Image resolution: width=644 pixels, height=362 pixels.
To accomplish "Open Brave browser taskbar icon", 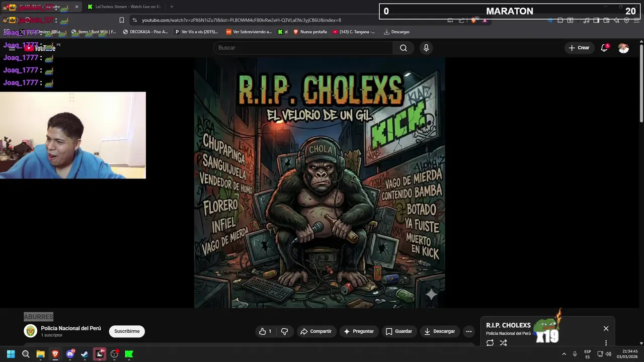I will coord(55,354).
